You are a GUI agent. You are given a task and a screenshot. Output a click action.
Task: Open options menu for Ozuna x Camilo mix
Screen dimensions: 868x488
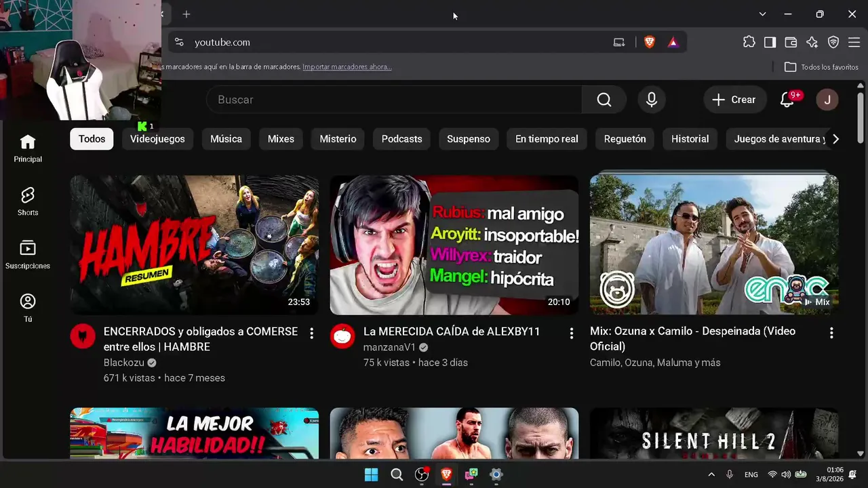[x=831, y=333]
